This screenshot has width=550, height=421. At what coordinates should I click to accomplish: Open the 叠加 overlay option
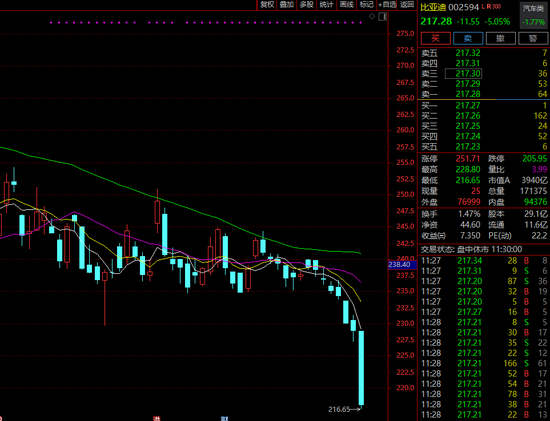coord(287,5)
